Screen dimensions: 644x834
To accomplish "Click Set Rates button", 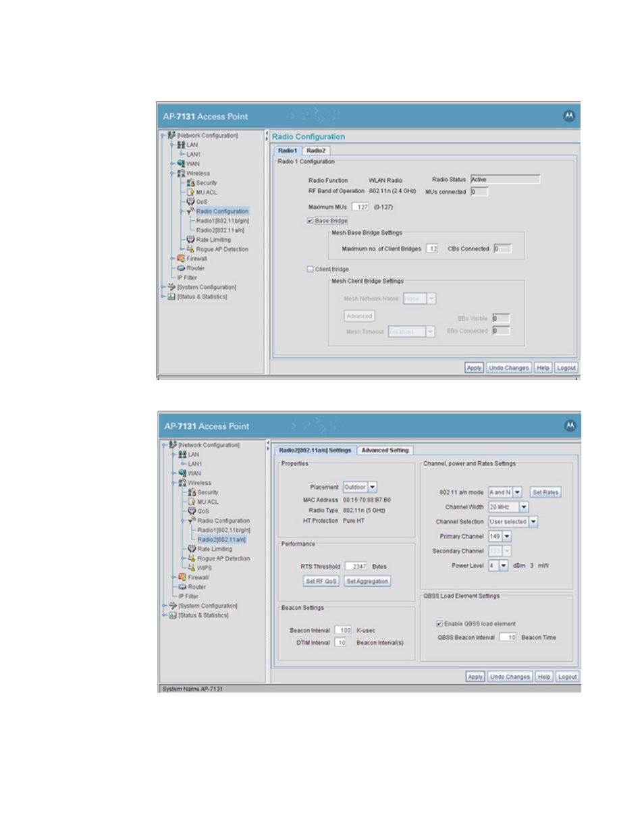I will (x=545, y=492).
